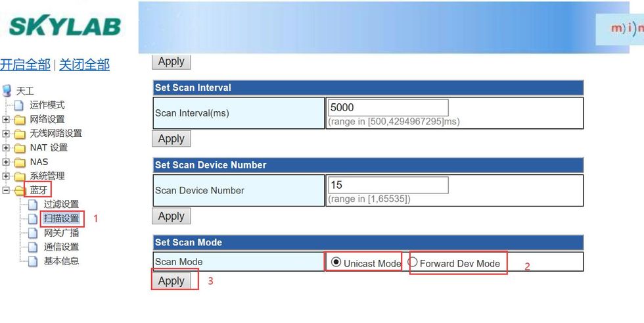
Task: Select the Forward Dev Mode radio button
Action: tap(413, 262)
